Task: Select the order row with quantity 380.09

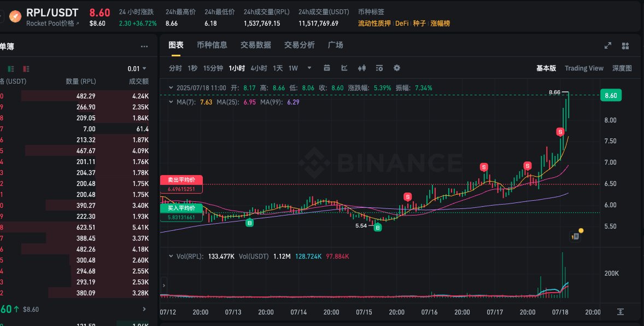Action: (x=74, y=293)
